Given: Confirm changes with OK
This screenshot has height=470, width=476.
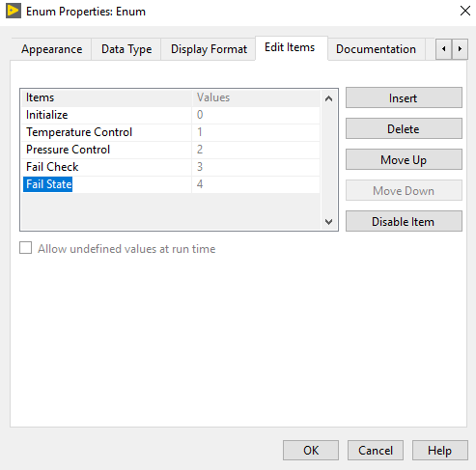Looking at the screenshot, I should 311,451.
